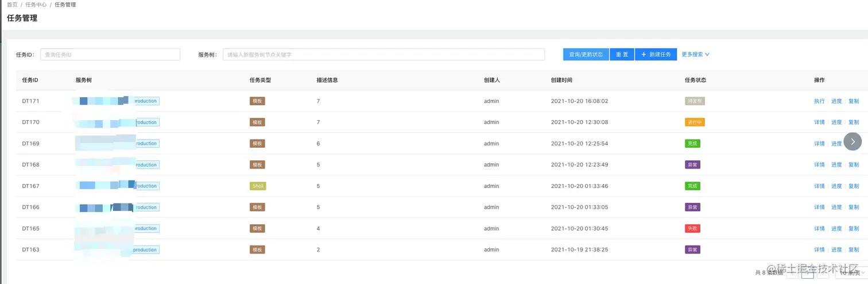Click the 任务ID column header

point(30,80)
